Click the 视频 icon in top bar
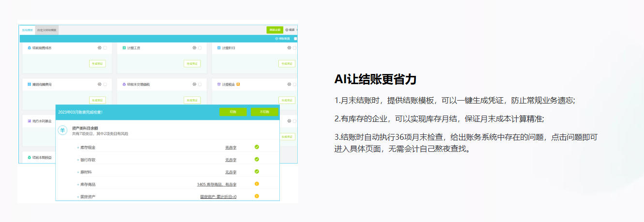 coord(287,30)
